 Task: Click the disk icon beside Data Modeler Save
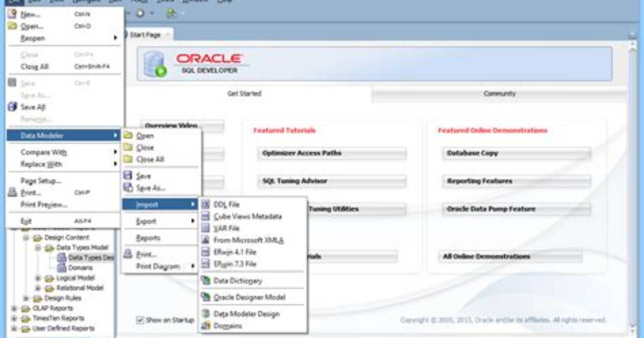[128, 175]
